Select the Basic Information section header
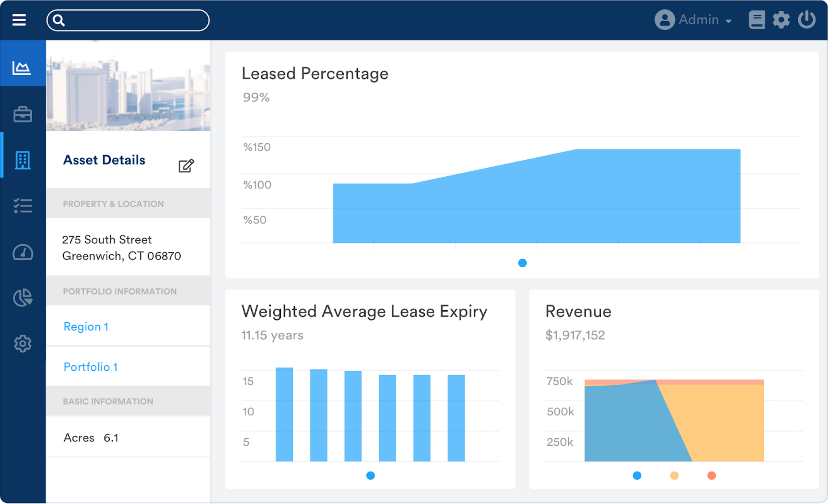 [108, 401]
